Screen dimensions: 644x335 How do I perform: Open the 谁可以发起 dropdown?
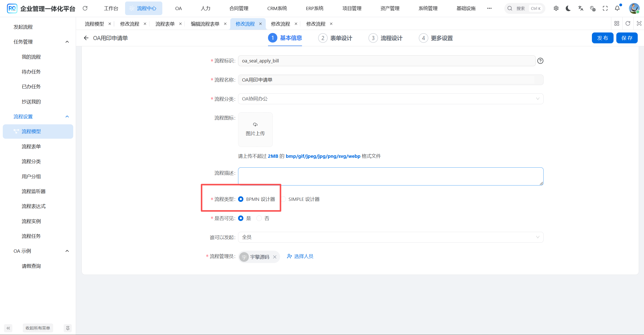[538, 237]
